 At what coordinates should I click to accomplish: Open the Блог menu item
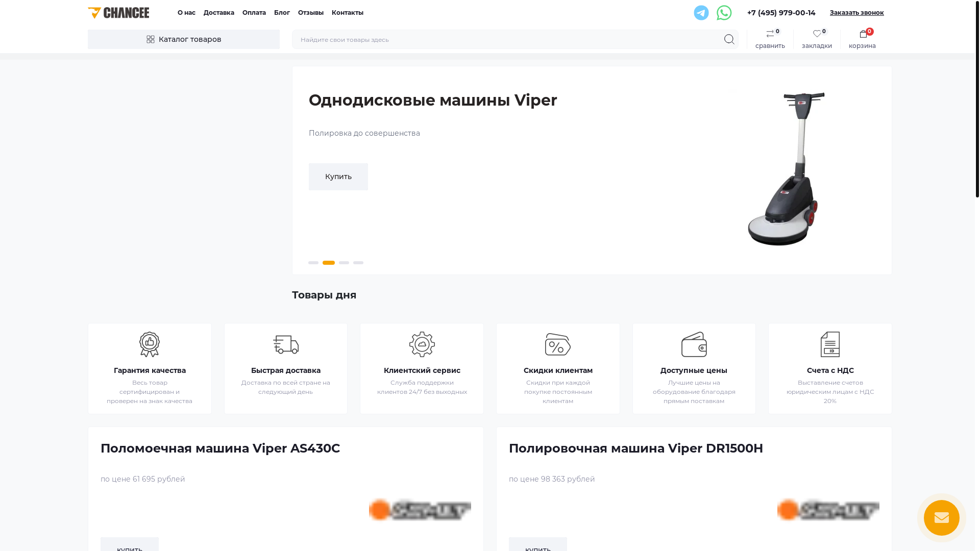282,13
